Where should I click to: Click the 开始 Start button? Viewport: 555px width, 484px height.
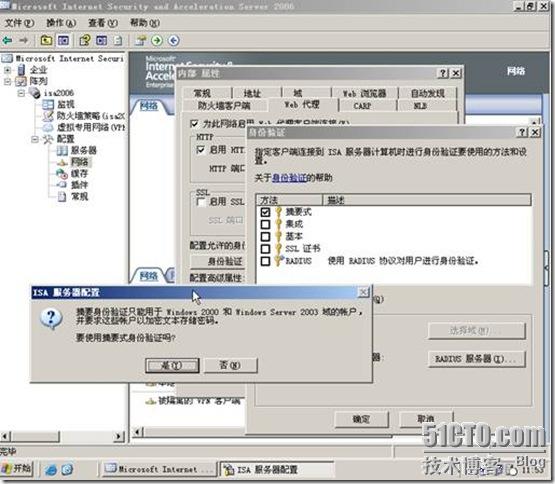click(x=17, y=469)
